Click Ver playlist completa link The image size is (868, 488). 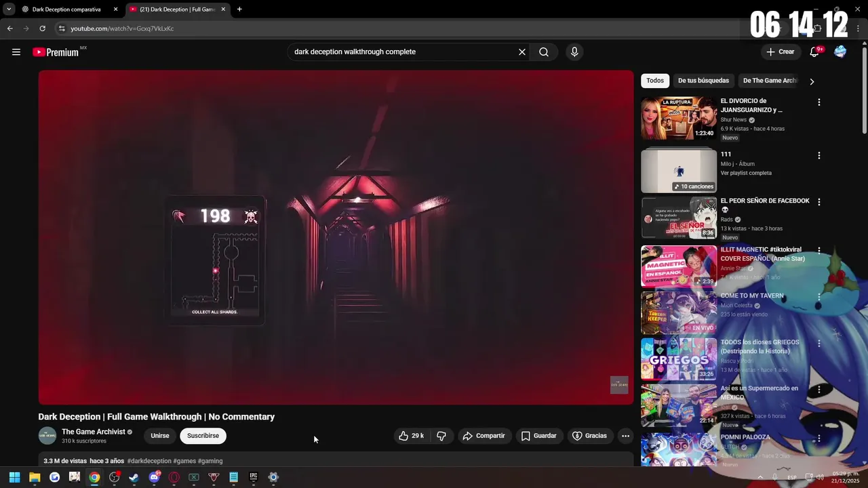pos(746,173)
